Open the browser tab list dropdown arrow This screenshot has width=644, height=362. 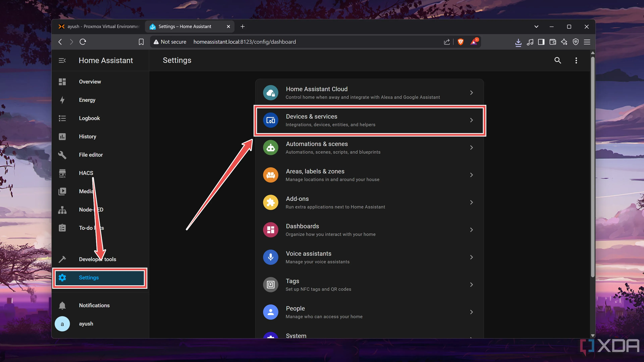[536, 26]
